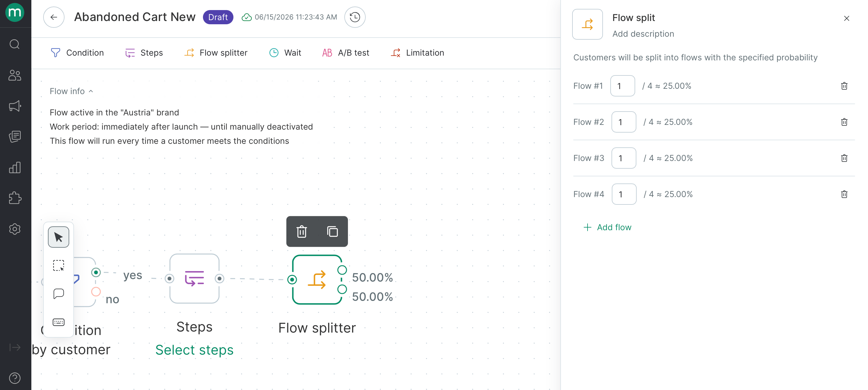Screen dimensions: 868x390
Task: Click Flow splitter input connector
Action: point(292,280)
